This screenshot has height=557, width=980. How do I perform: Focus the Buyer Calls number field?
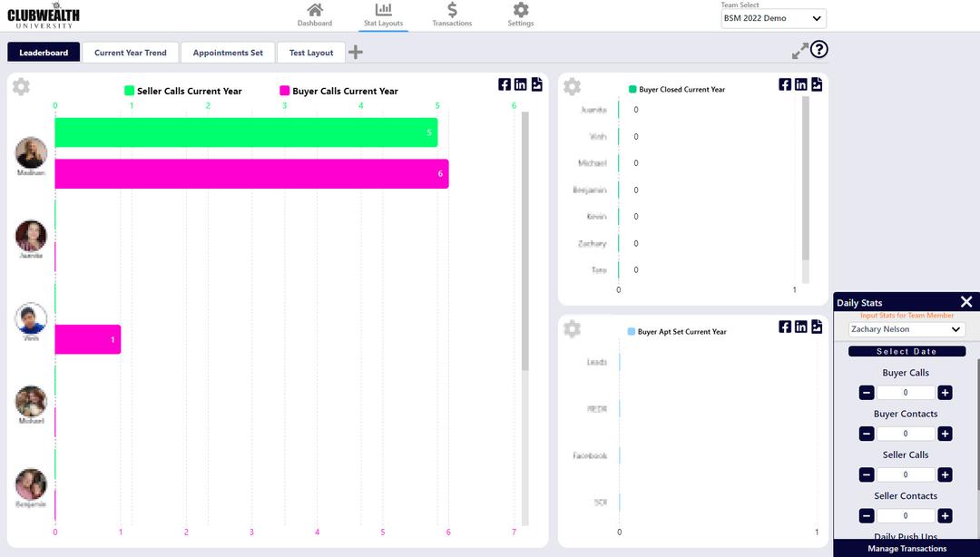click(906, 393)
